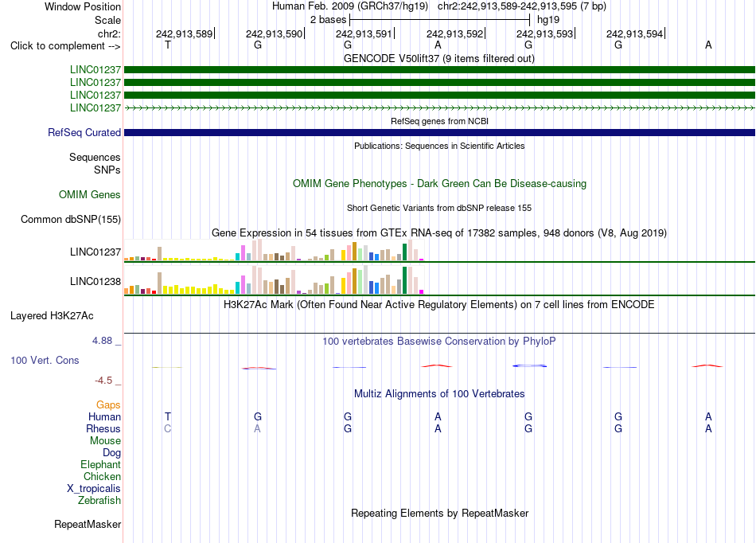Click LINC01237 transcript row with intron arrows
Screen dimensions: 756x543
(x=440, y=108)
